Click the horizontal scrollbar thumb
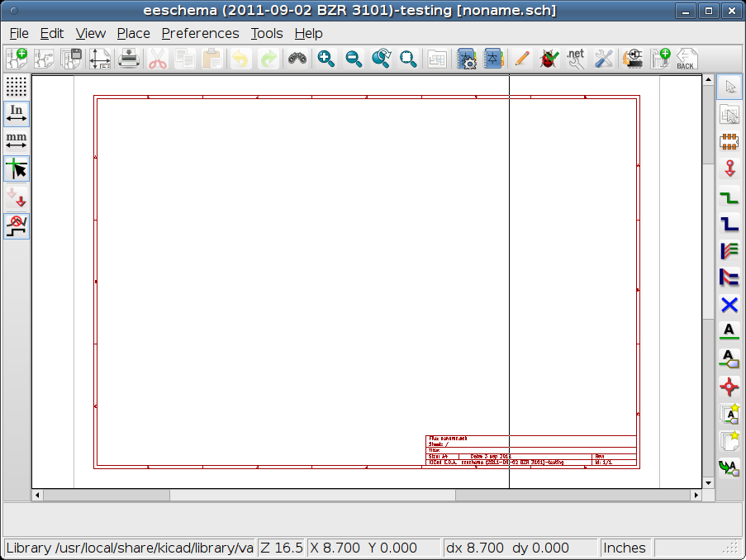Image resolution: width=746 pixels, height=560 pixels. (312, 495)
